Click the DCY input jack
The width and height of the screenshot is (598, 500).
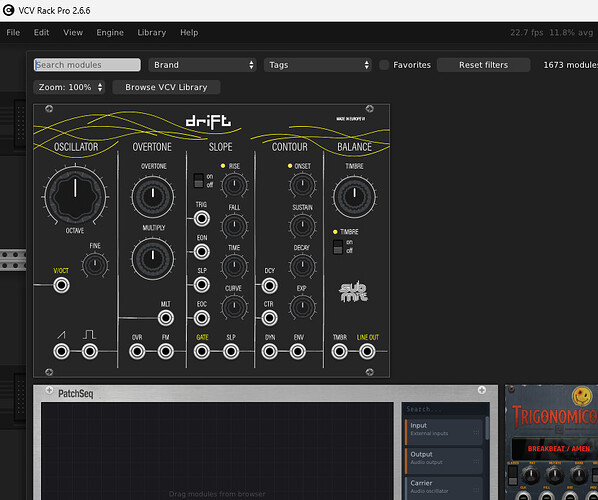pyautogui.click(x=269, y=286)
